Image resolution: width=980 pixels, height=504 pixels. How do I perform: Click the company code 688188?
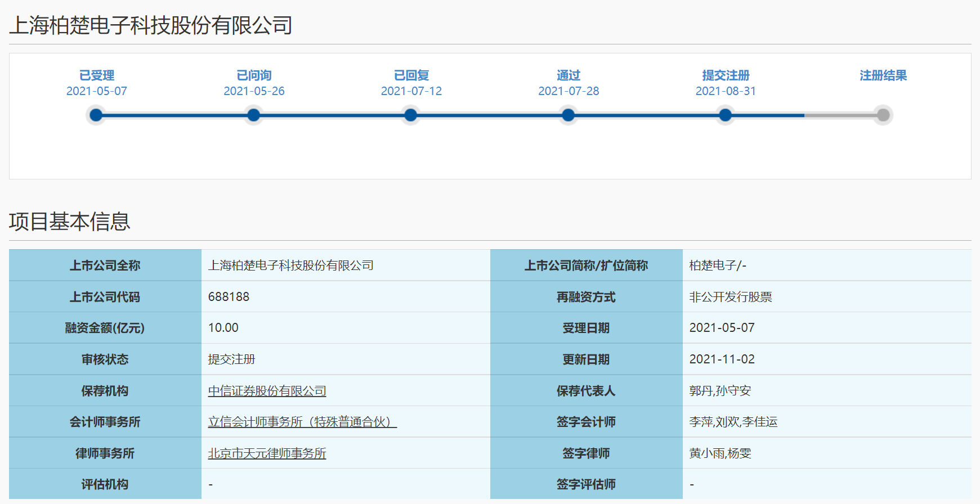tap(229, 297)
